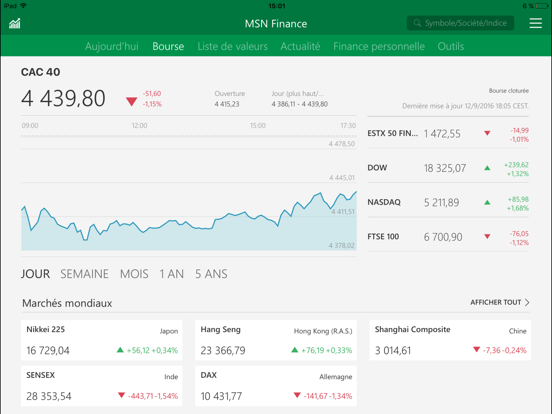
Task: Open the DAX market card
Action: [x=276, y=386]
